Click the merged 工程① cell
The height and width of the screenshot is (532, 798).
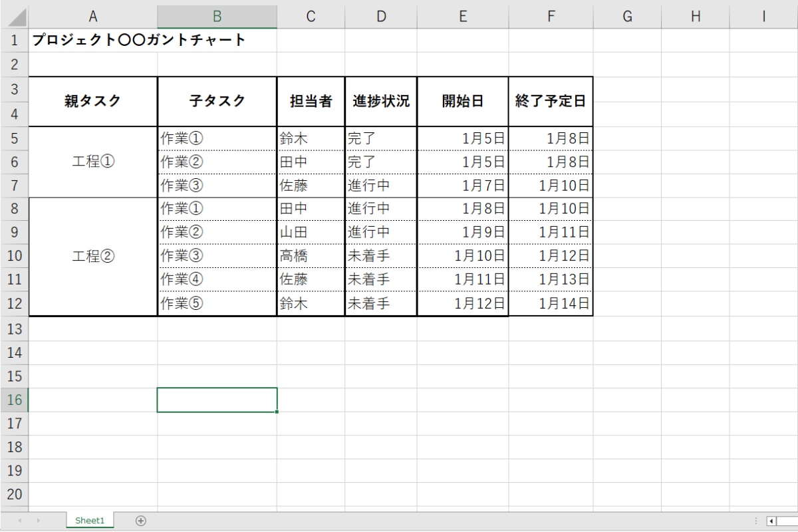click(x=93, y=162)
